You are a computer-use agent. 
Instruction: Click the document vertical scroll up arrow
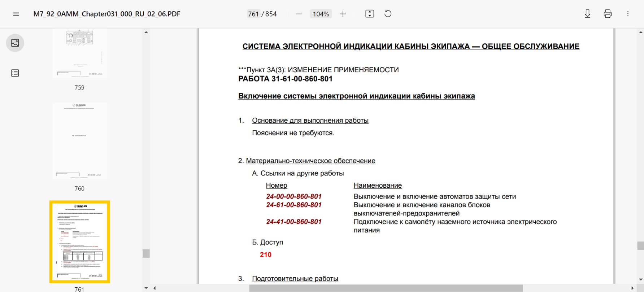[x=641, y=32]
